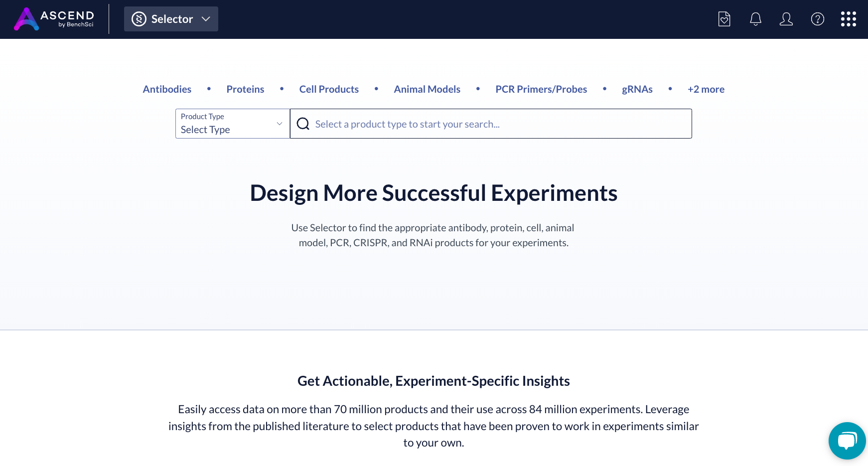Viewport: 868px width, 466px height.
Task: Open the help question mark icon
Action: 818,19
